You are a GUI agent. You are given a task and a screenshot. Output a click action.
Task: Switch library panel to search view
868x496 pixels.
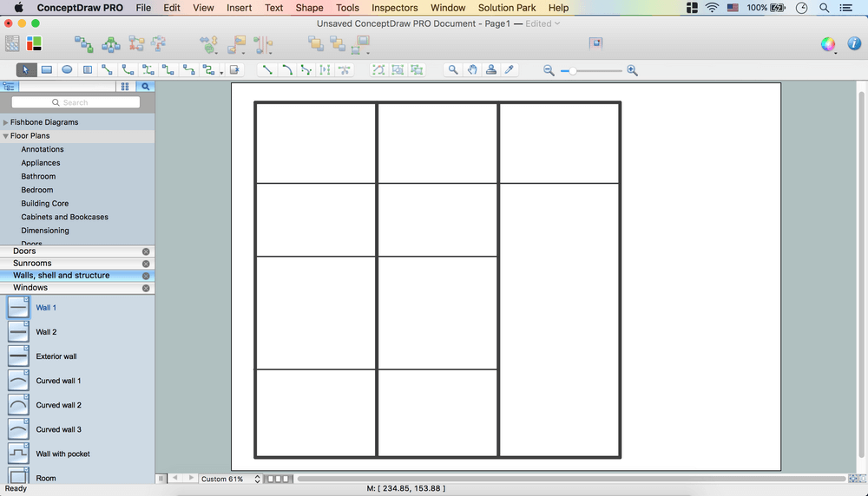(146, 87)
